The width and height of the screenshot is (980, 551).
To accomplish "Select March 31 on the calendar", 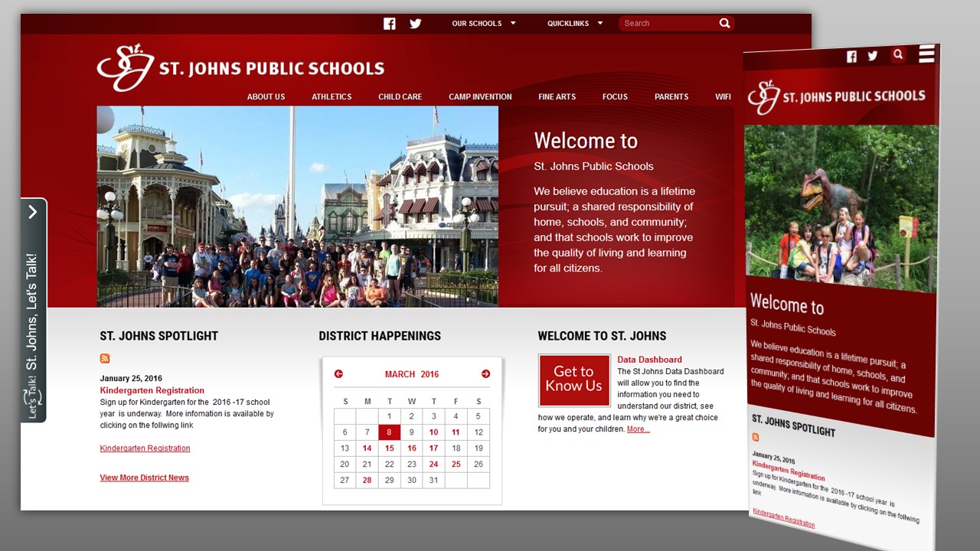I will click(x=434, y=481).
